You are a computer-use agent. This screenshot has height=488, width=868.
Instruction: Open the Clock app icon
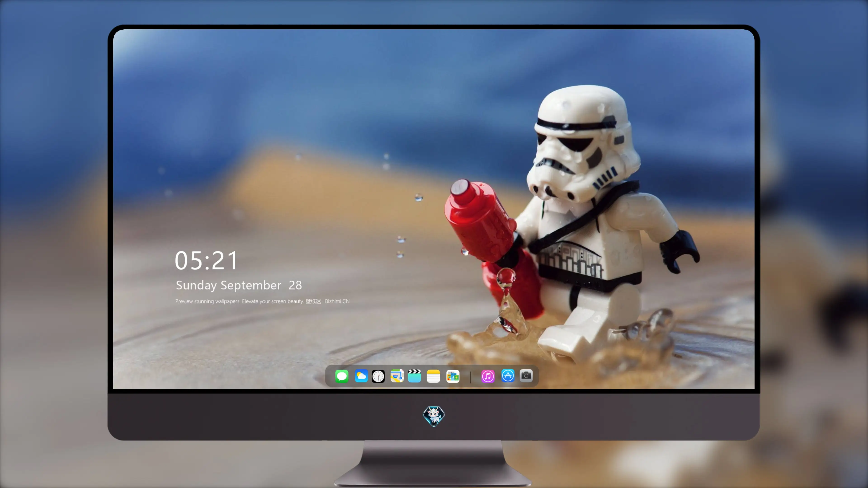[378, 376]
